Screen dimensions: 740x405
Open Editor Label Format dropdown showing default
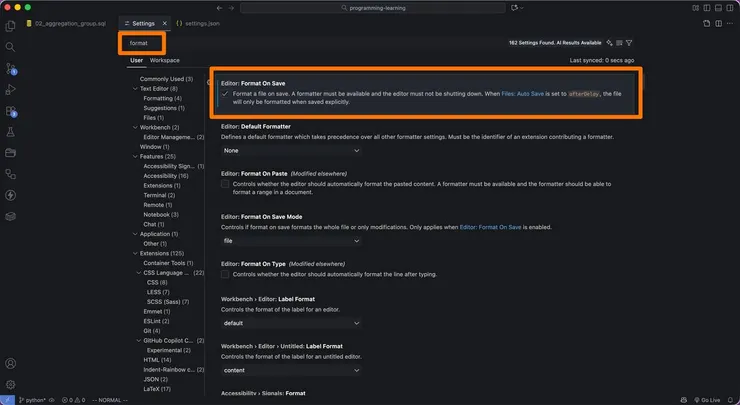click(291, 323)
